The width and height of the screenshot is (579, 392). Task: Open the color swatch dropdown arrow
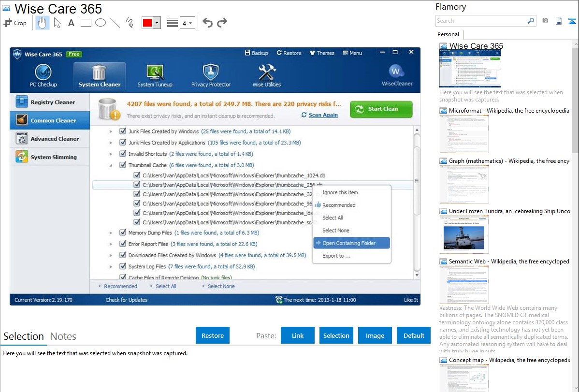pyautogui.click(x=157, y=23)
